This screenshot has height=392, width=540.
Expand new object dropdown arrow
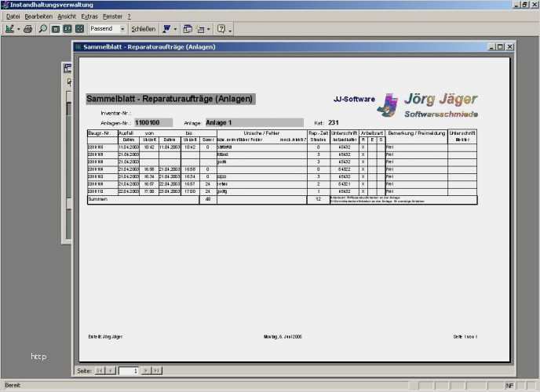[208, 29]
